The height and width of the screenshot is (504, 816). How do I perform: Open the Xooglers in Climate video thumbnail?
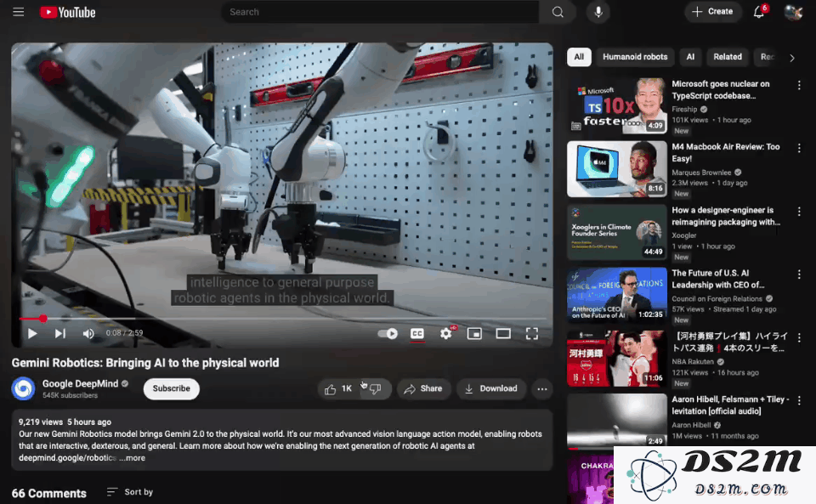coord(617,232)
